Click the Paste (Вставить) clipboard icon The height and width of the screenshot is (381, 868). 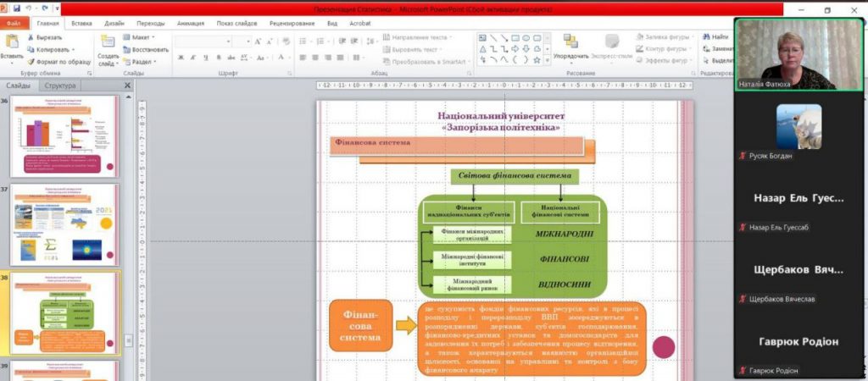coord(11,42)
